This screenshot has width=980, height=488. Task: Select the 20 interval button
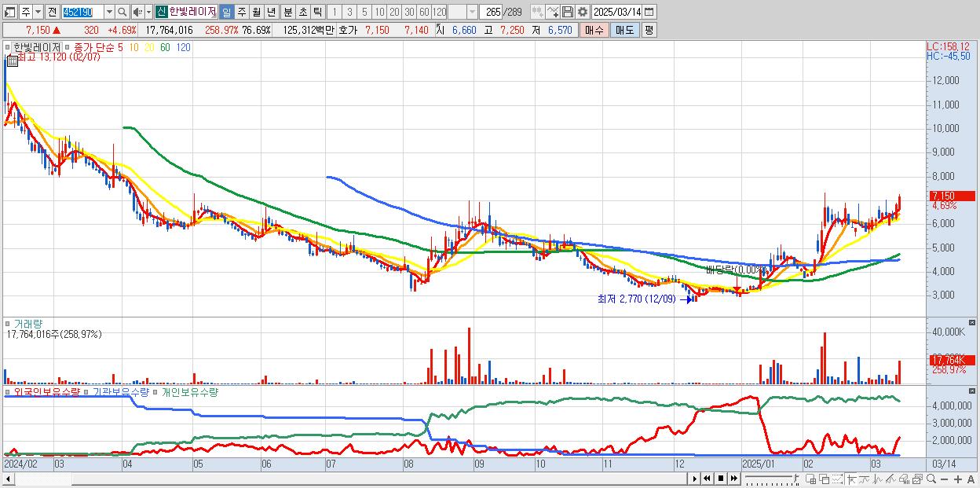pos(394,12)
